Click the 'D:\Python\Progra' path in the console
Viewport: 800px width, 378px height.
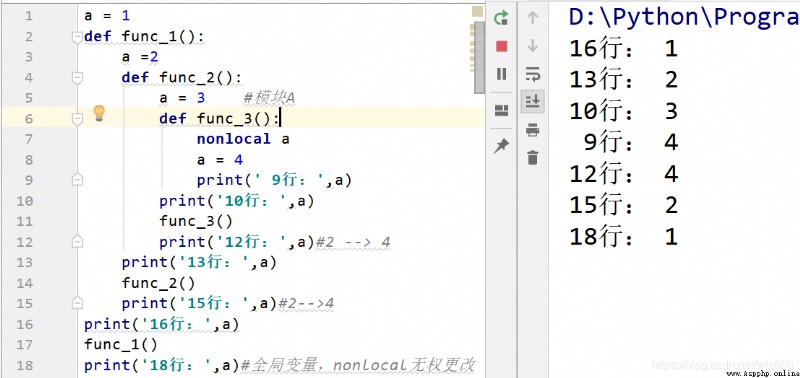point(684,17)
